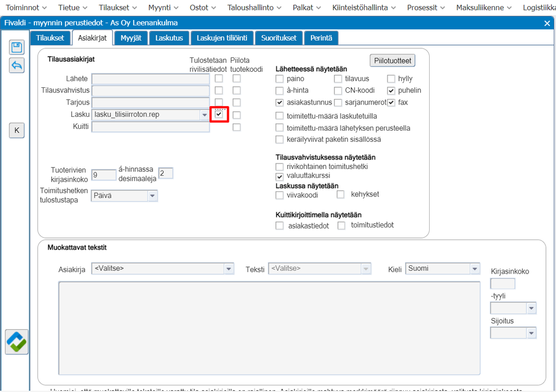The width and height of the screenshot is (556, 392).
Task: Uncheck the fax checkbox
Action: pyautogui.click(x=391, y=103)
